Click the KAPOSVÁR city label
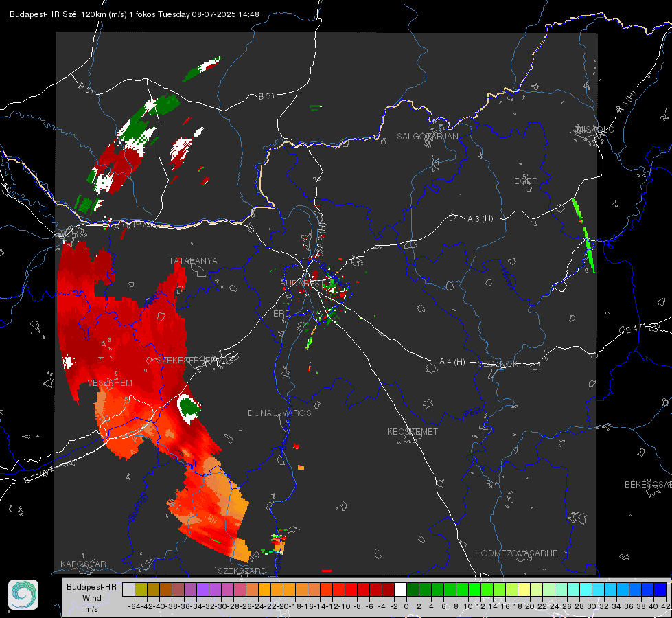672x618 pixels. coord(83,564)
